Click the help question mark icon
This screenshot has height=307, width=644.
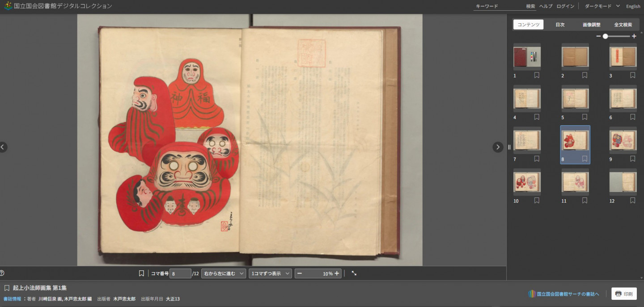pyautogui.click(x=2, y=273)
